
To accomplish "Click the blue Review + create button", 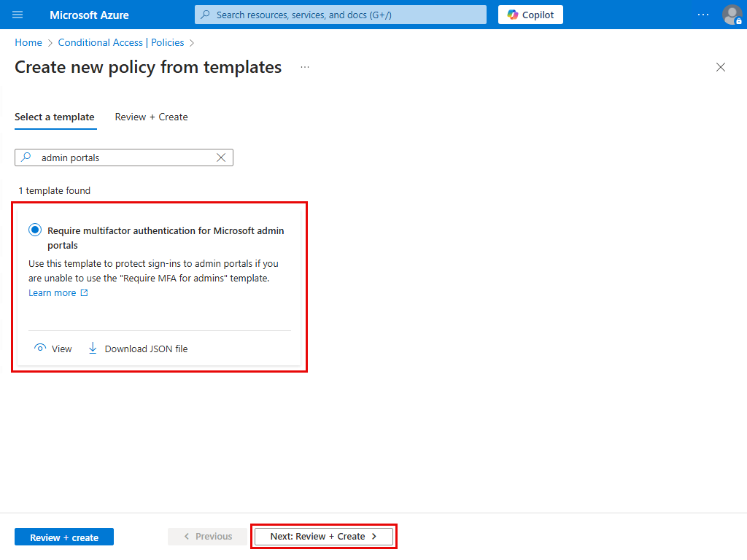I will click(x=64, y=537).
